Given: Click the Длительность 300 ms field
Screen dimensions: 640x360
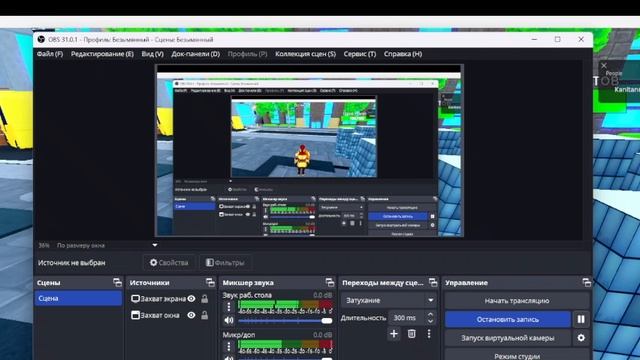Looking at the screenshot, I should coord(407,318).
